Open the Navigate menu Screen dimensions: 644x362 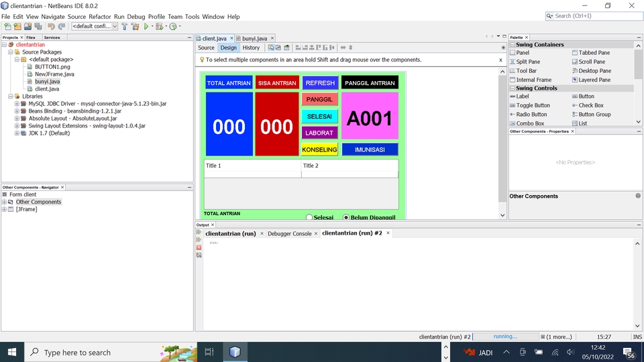53,17
